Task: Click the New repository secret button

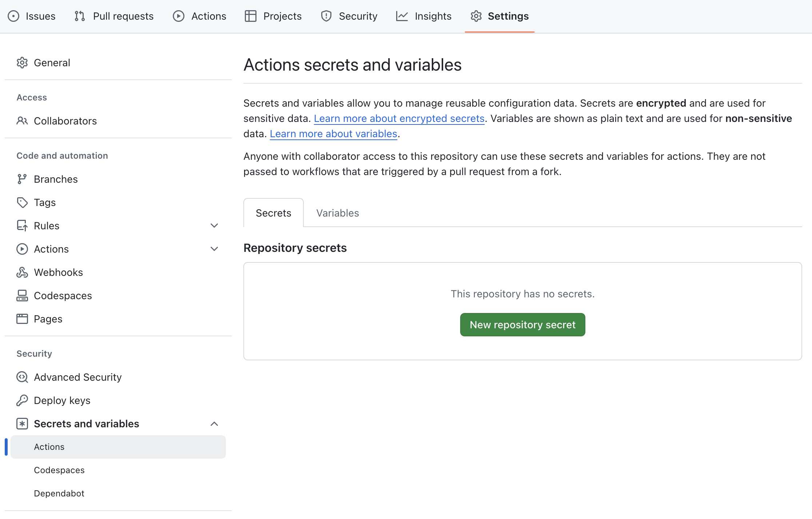Action: (522, 324)
